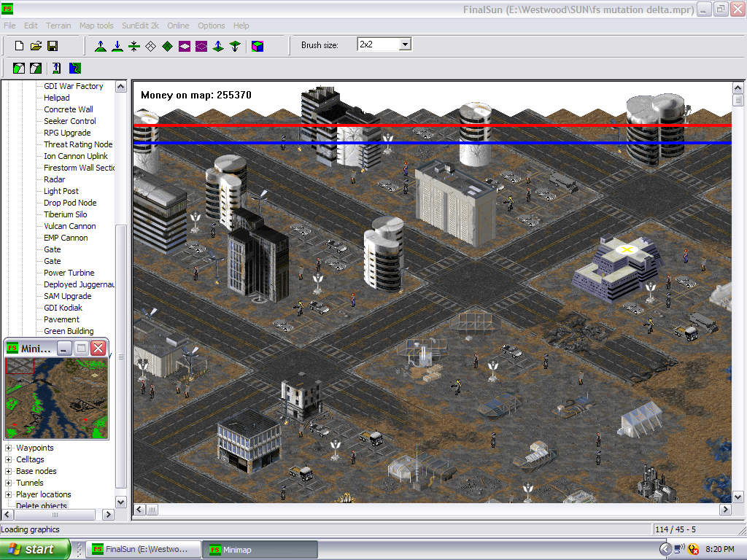This screenshot has height=560, width=747.
Task: Open the Brush size dropdown
Action: 405,44
